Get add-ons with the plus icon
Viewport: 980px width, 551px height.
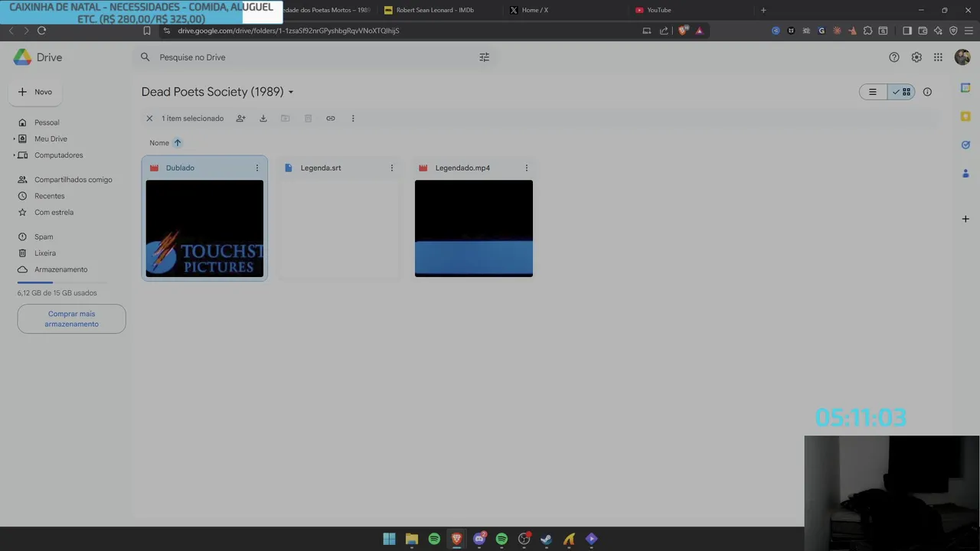point(965,219)
